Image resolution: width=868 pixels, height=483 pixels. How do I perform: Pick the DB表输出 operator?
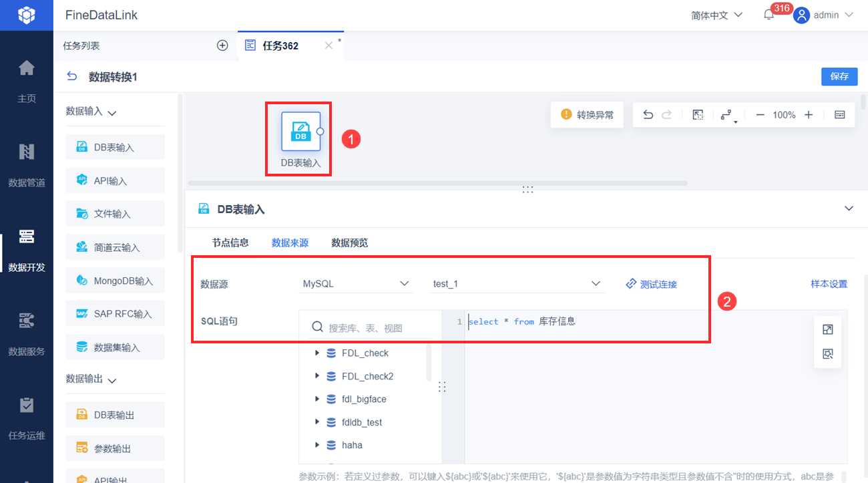(x=115, y=415)
